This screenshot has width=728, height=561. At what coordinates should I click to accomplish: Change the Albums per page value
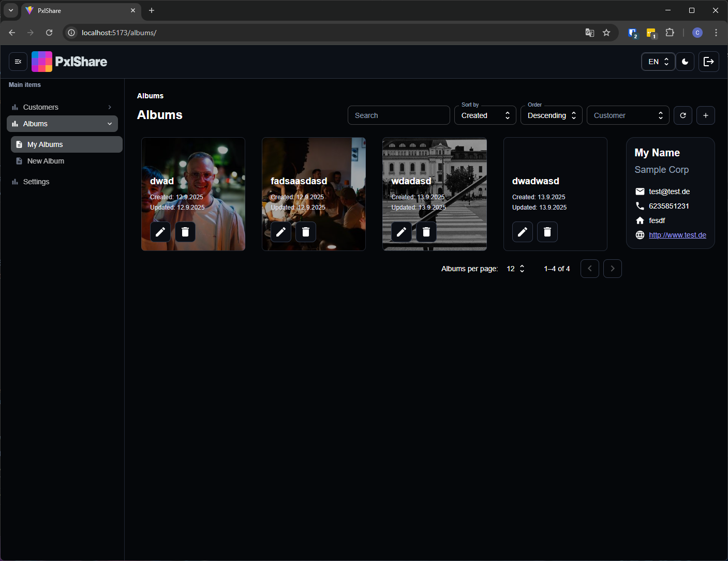[x=515, y=269]
